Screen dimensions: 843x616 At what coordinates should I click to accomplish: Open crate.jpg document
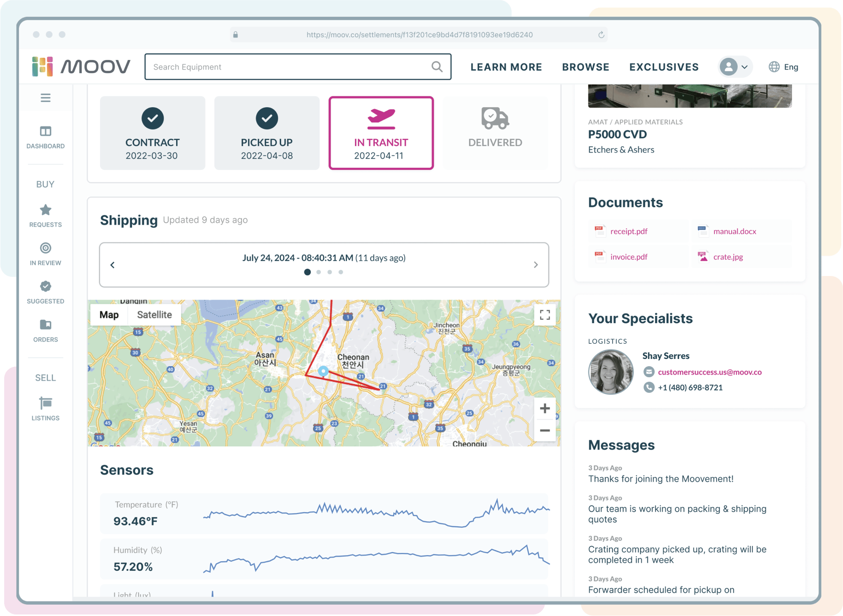tap(728, 257)
